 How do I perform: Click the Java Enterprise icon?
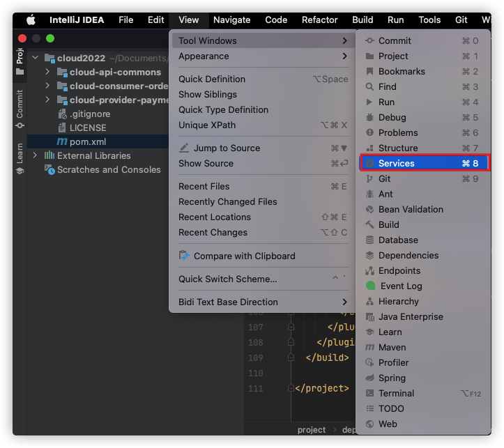click(x=370, y=317)
